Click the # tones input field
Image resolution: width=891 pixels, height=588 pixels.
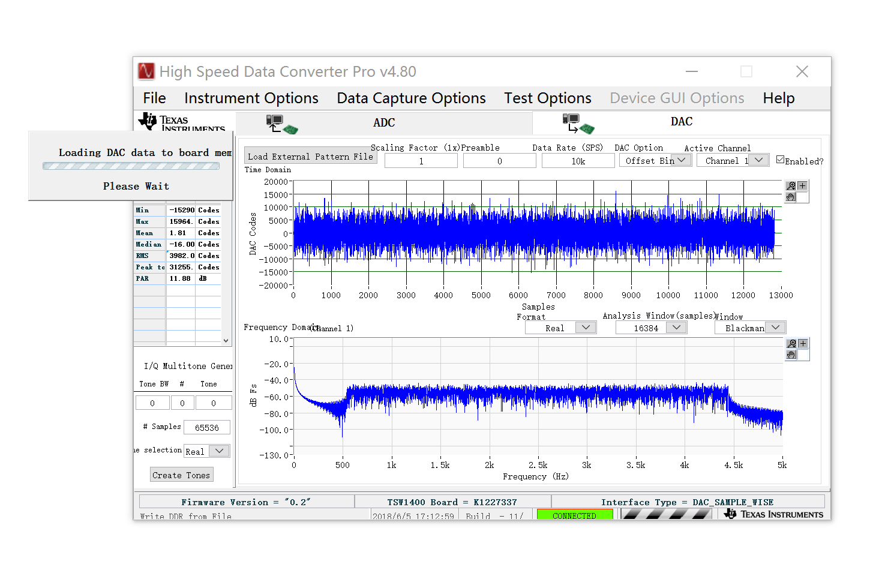point(182,403)
